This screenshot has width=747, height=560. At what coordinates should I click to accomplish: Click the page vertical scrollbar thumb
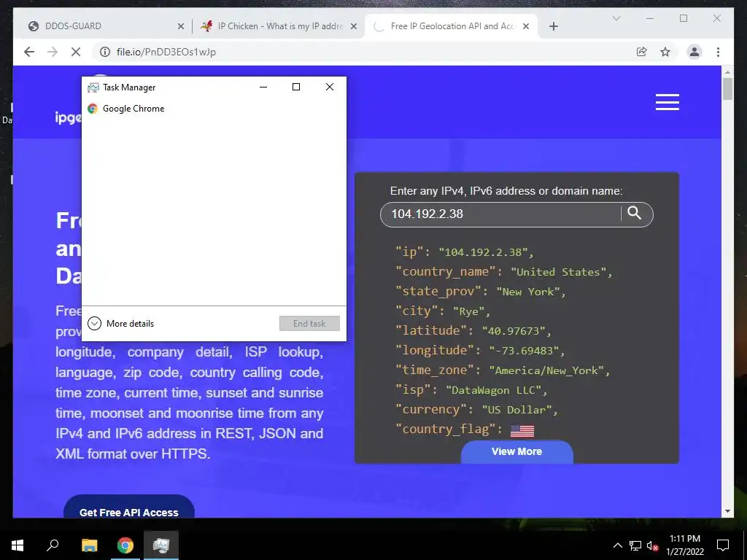(727, 88)
